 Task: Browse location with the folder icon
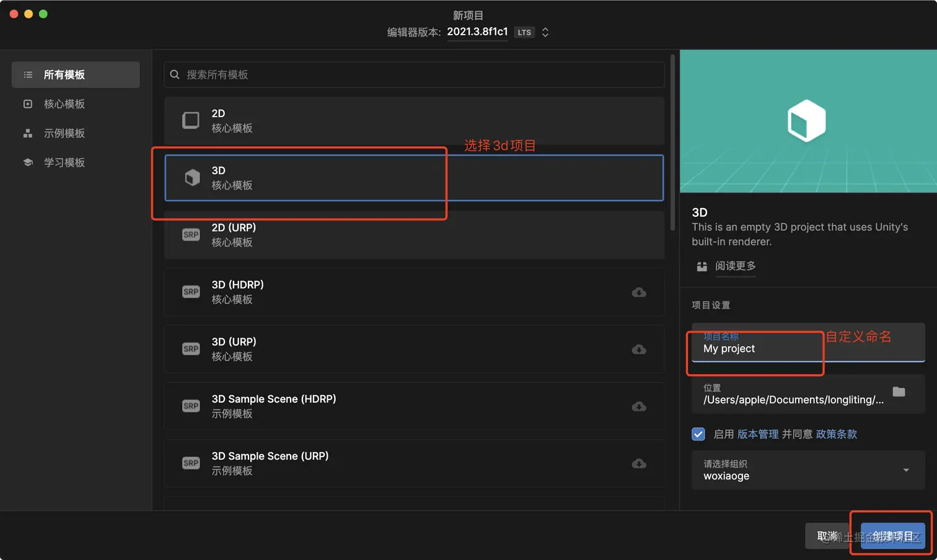click(899, 392)
